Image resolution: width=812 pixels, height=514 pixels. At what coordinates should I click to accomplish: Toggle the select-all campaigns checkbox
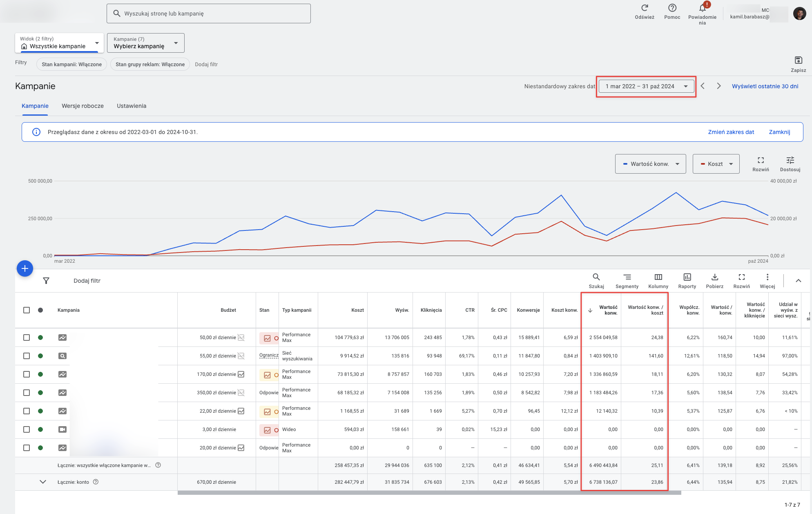click(27, 310)
